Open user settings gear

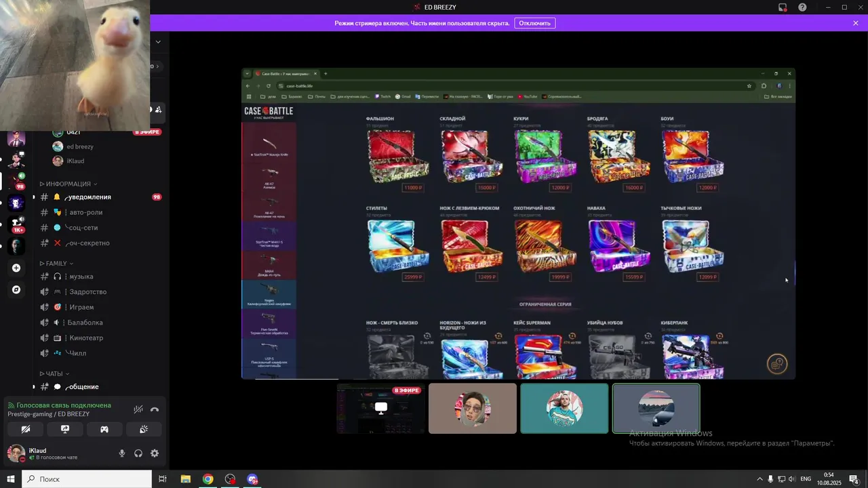[x=155, y=453]
